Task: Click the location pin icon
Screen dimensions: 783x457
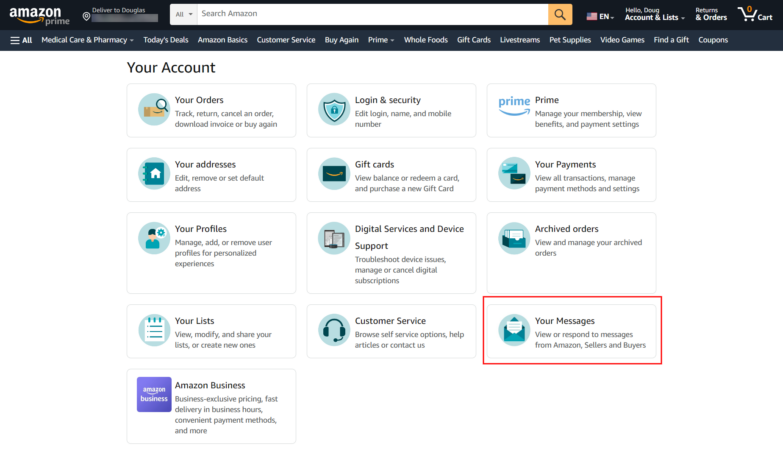Action: 86,17
